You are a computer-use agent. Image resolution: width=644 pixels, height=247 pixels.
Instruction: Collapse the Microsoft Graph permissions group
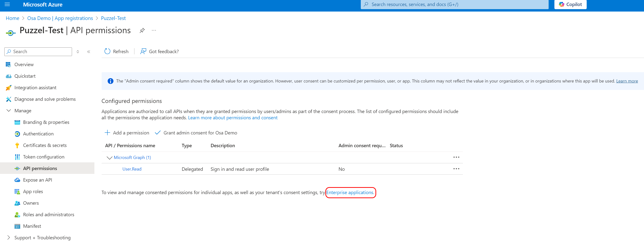click(109, 158)
